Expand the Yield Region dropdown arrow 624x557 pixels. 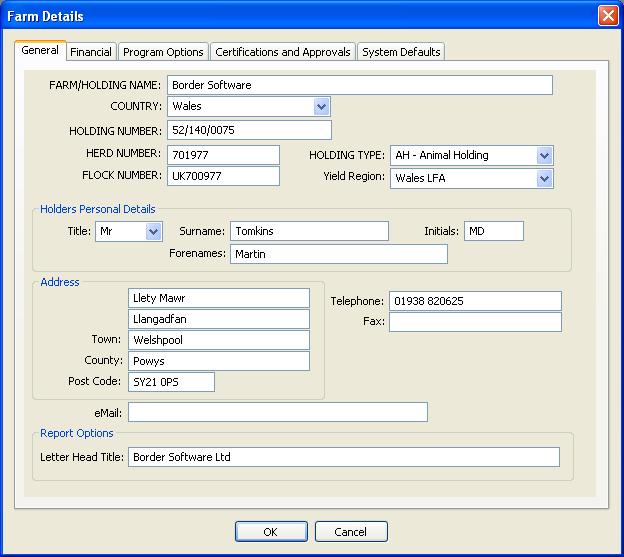pyautogui.click(x=544, y=179)
